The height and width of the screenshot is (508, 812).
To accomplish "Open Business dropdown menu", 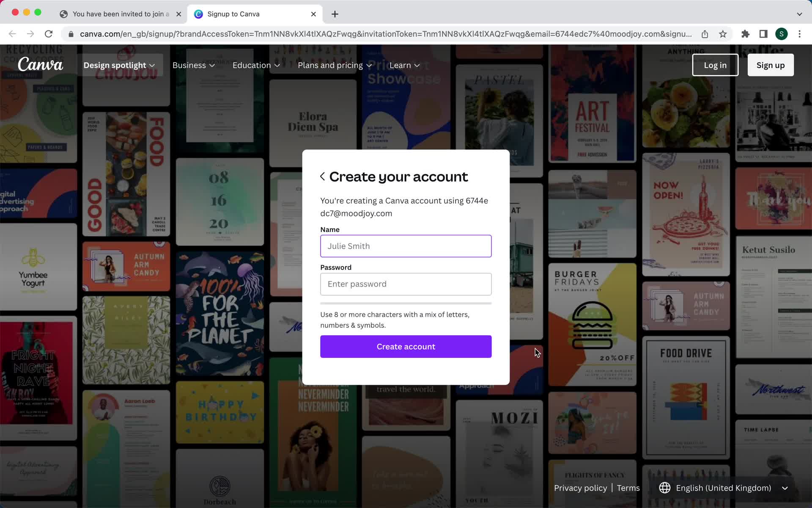I will point(193,65).
